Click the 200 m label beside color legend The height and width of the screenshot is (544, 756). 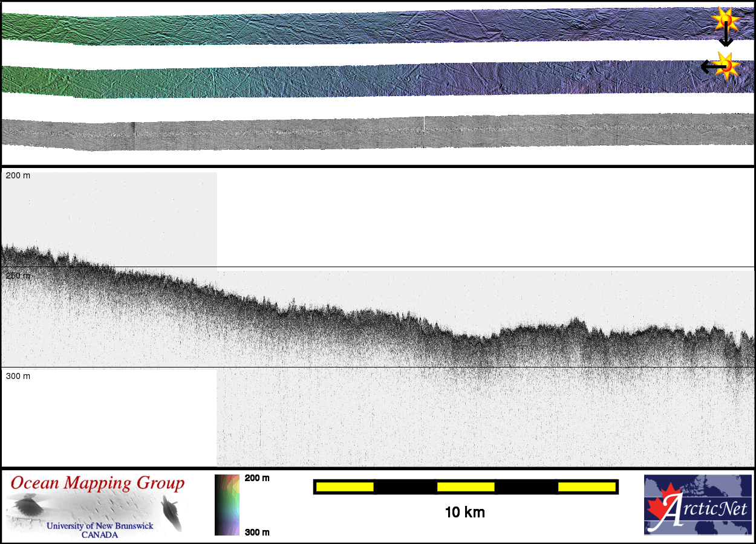(x=257, y=478)
